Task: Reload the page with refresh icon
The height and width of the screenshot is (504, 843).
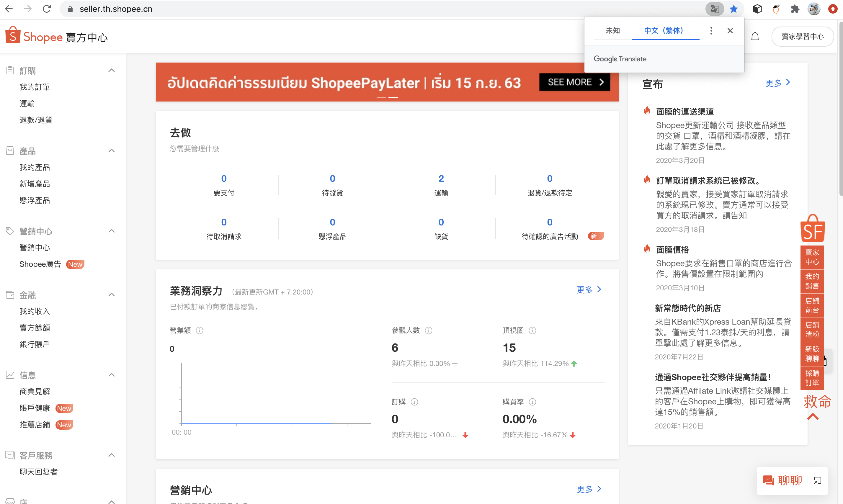Action: 47,9
